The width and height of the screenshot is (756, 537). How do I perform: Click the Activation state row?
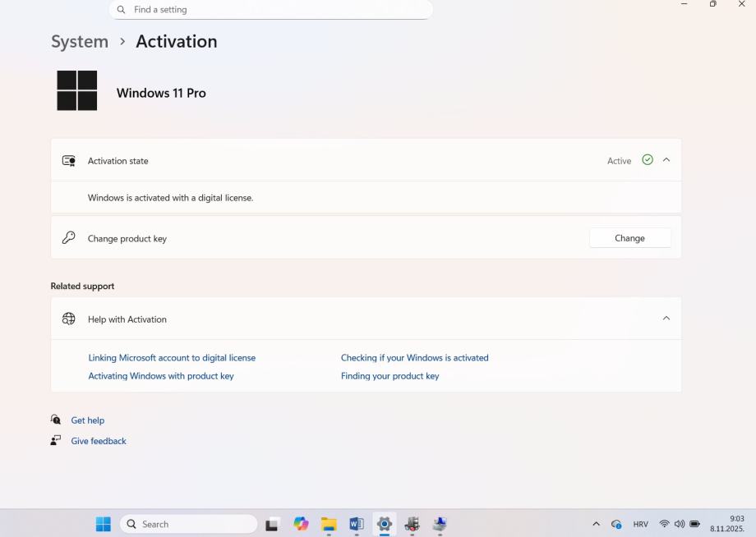pos(366,160)
